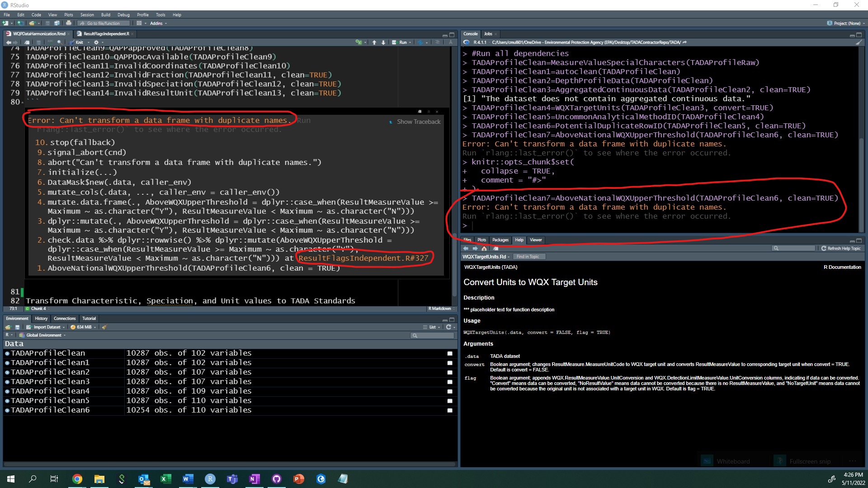Click the help search input field
Screen dimensions: 868x488
794,249
